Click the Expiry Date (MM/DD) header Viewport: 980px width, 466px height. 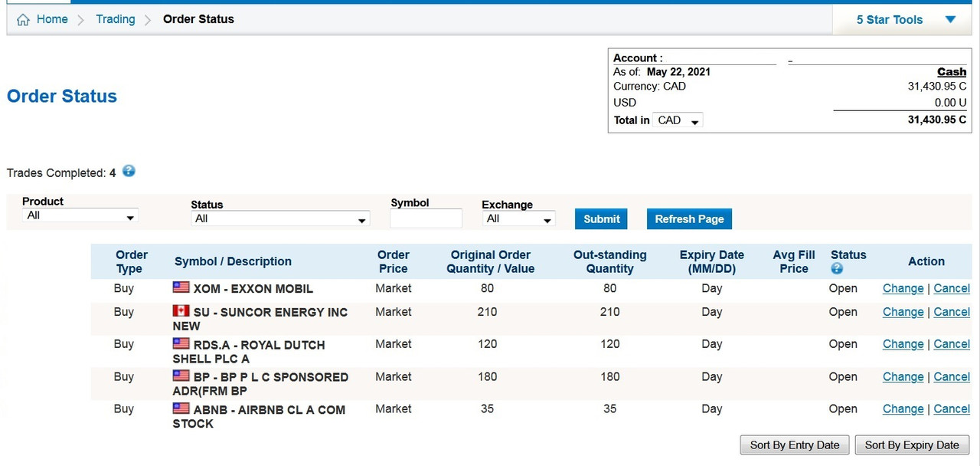[712, 261]
